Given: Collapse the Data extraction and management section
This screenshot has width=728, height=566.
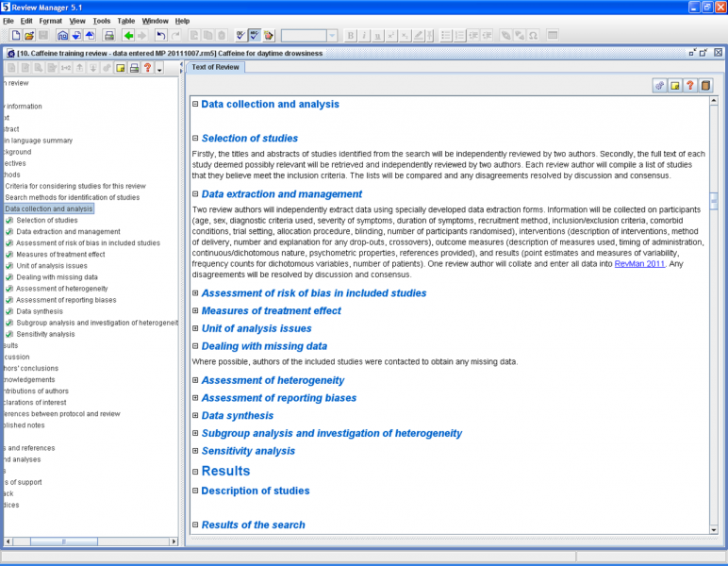Looking at the screenshot, I should point(195,194).
